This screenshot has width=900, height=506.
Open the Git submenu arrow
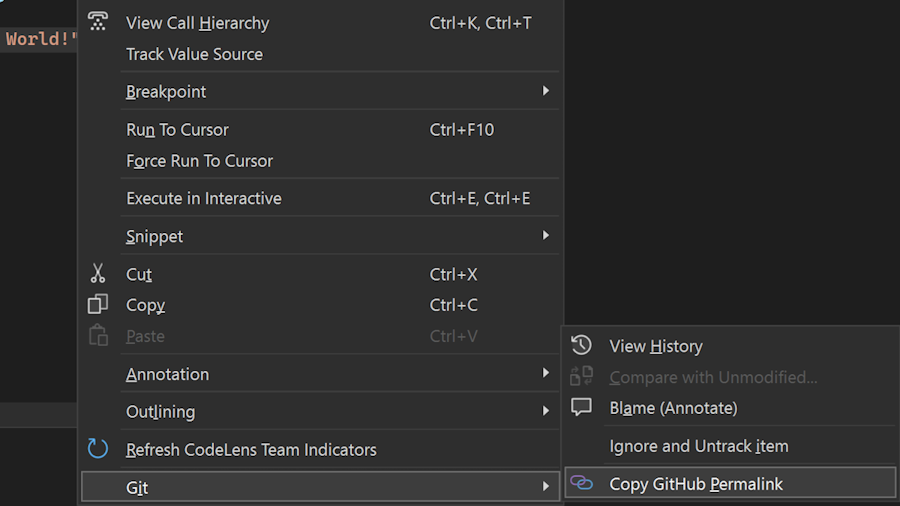coord(546,487)
